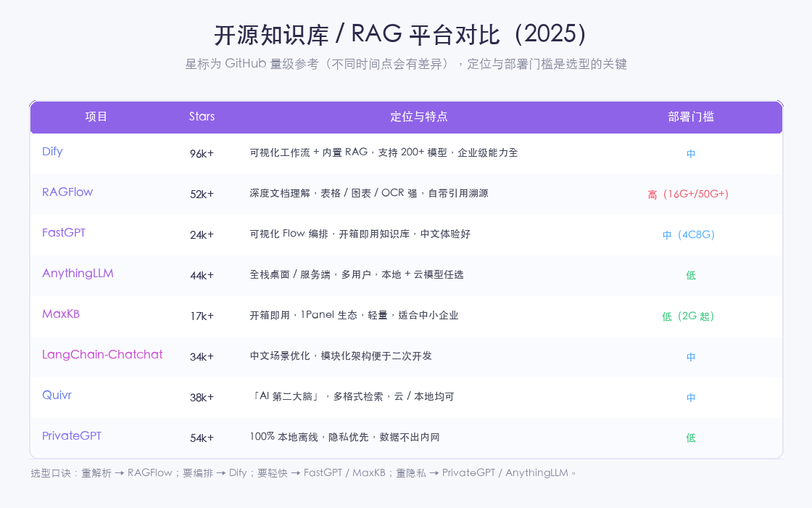Image resolution: width=812 pixels, height=508 pixels.
Task: Click MaxKB deployment 低 (2G 起)
Action: click(x=688, y=316)
